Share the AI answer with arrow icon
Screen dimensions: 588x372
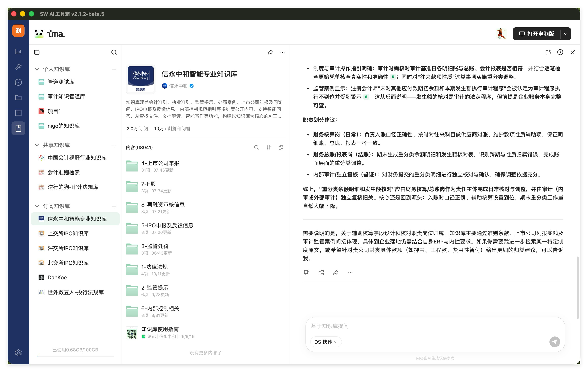point(336,272)
